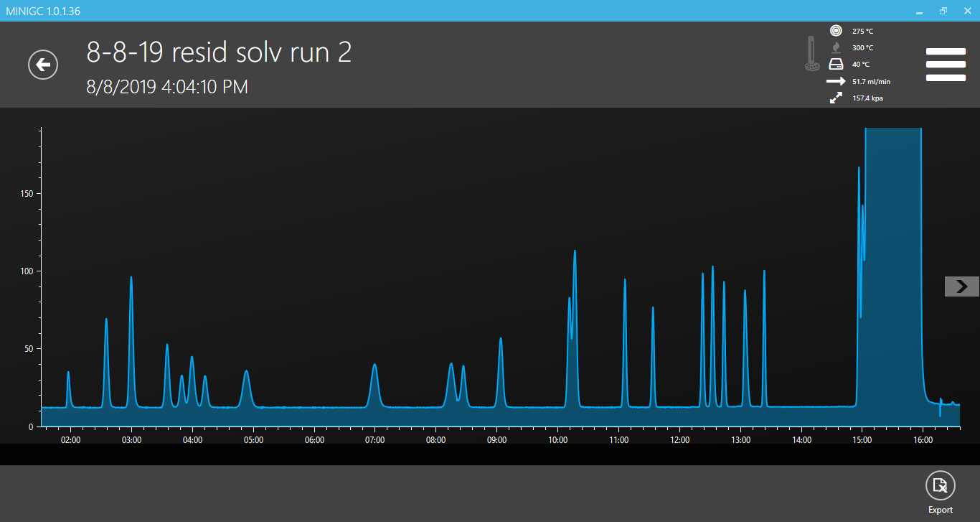Screen dimensions: 980x522
Task: Click the 15:00 time axis marker
Action: click(862, 440)
